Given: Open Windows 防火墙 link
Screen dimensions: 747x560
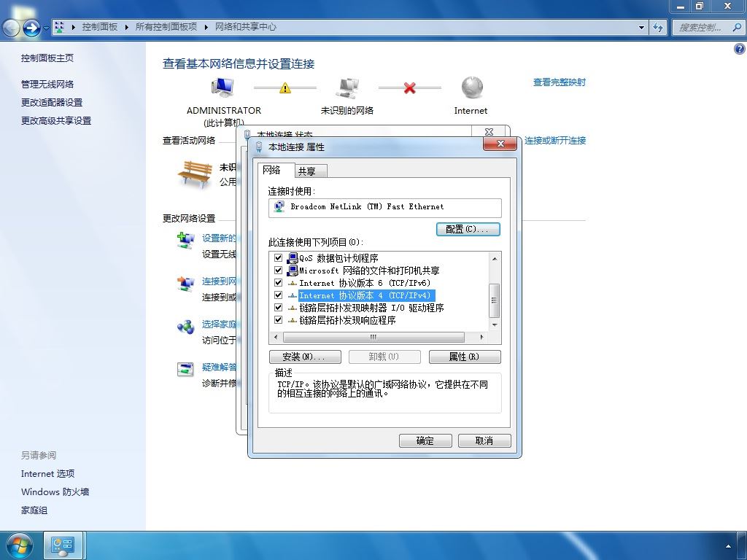Looking at the screenshot, I should point(55,492).
